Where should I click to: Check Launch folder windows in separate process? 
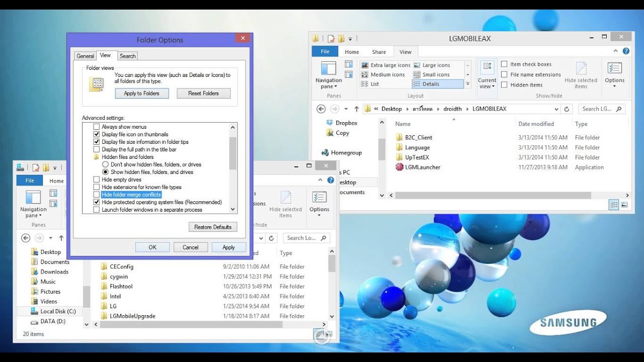coord(97,210)
